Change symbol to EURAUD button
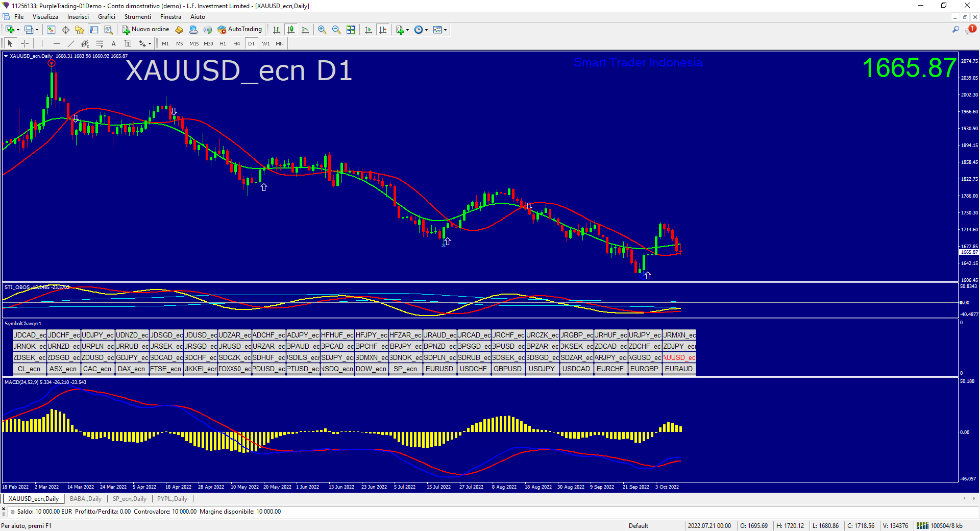 pyautogui.click(x=679, y=369)
